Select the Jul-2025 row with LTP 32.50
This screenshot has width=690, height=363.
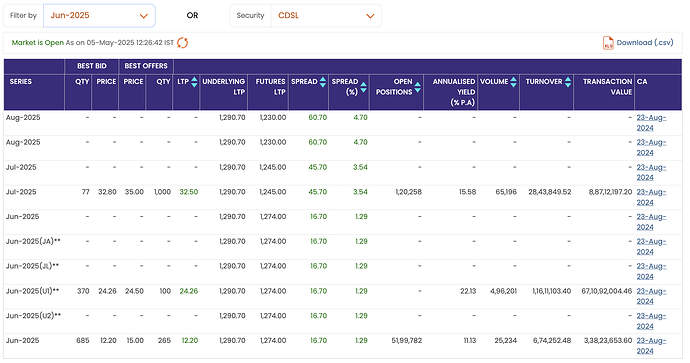point(342,197)
